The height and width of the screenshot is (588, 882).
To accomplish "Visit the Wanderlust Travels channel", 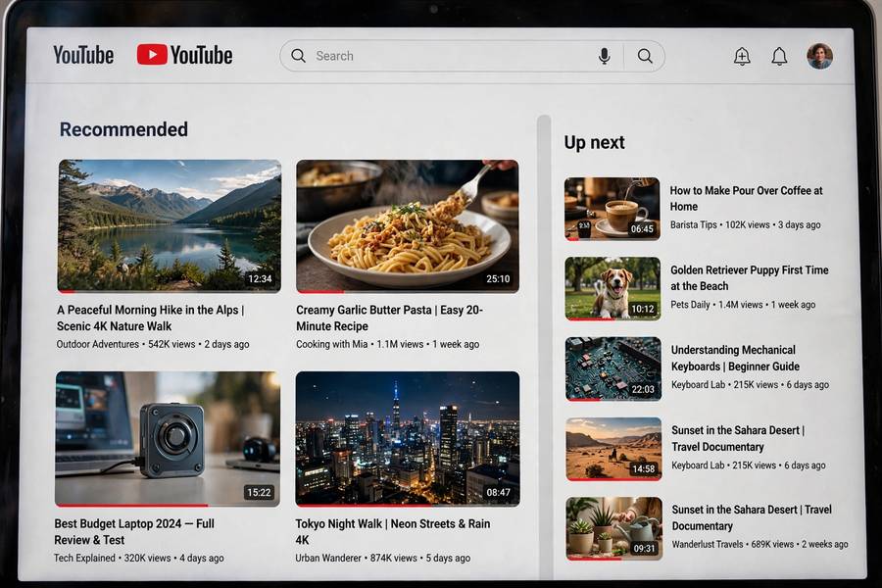I will point(708,544).
